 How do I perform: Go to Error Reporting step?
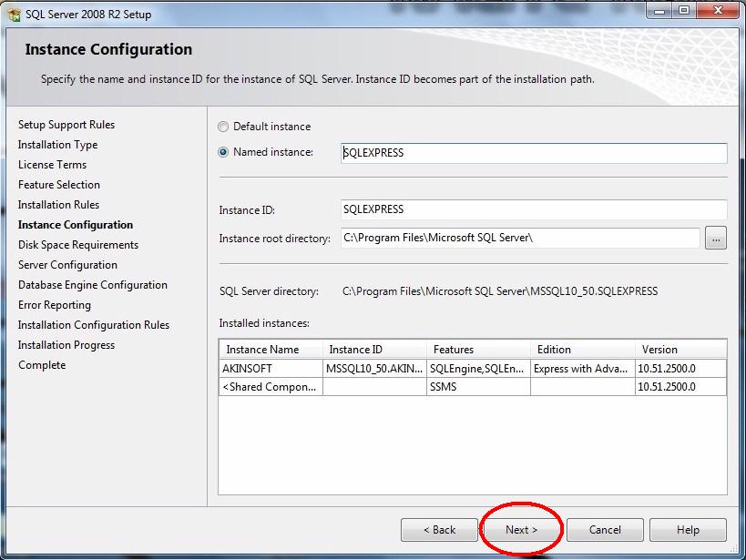pos(55,305)
